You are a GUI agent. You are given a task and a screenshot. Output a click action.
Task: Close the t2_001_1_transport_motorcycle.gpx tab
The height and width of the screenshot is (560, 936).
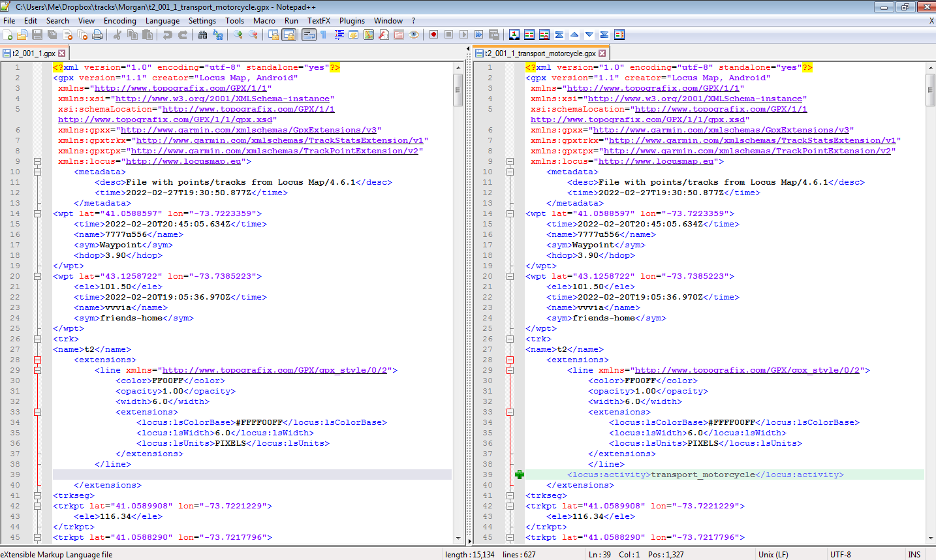[602, 54]
